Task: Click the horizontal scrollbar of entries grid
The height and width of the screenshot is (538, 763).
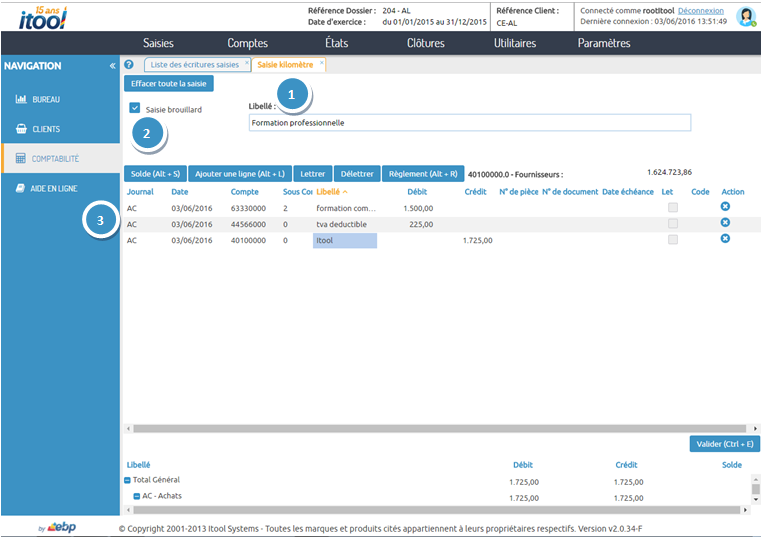Action: tap(430, 428)
